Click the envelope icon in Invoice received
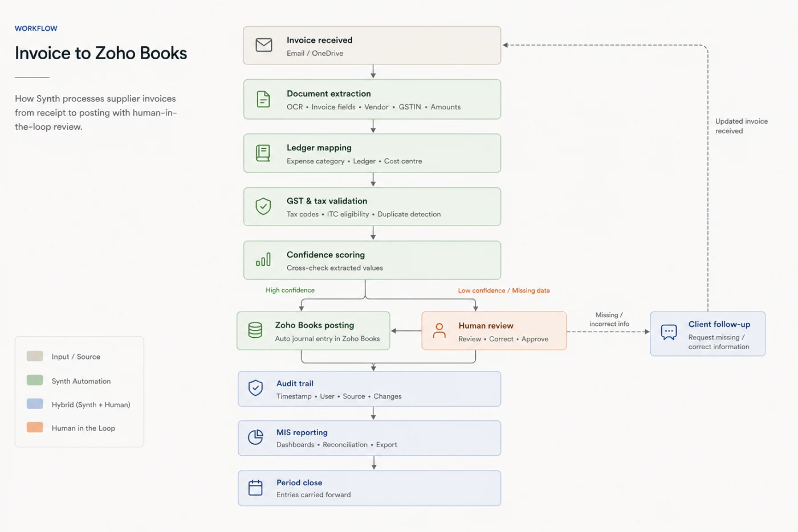 point(264,45)
